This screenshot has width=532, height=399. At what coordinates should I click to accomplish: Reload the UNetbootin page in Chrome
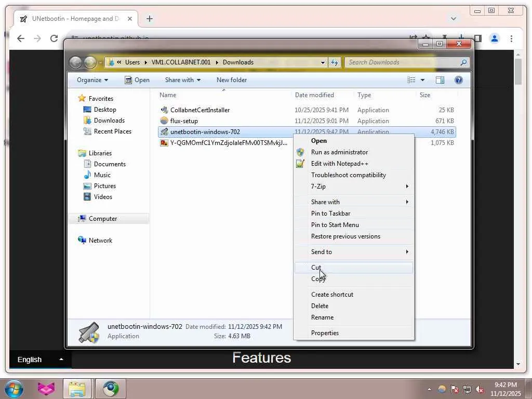(54, 38)
